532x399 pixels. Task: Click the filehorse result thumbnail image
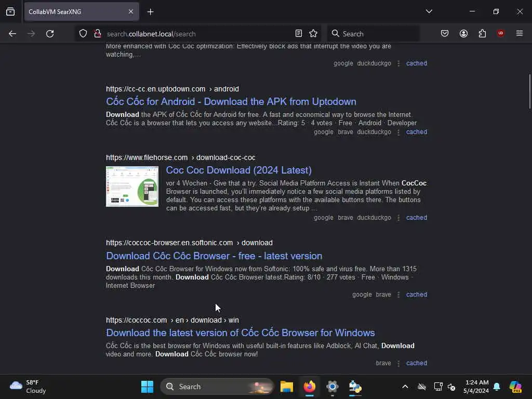tap(132, 187)
